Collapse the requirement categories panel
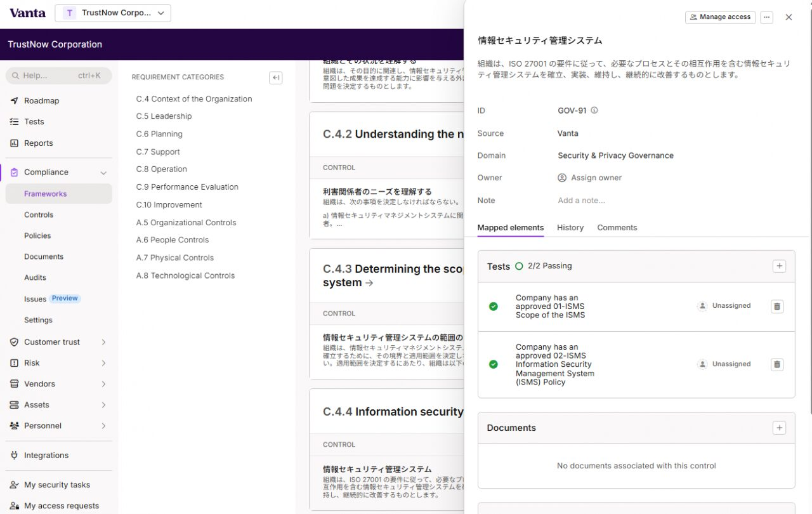The image size is (812, 514). pyautogui.click(x=275, y=77)
